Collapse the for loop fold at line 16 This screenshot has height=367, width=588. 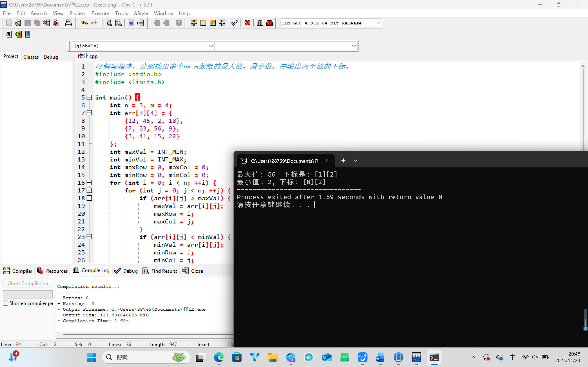point(89,182)
